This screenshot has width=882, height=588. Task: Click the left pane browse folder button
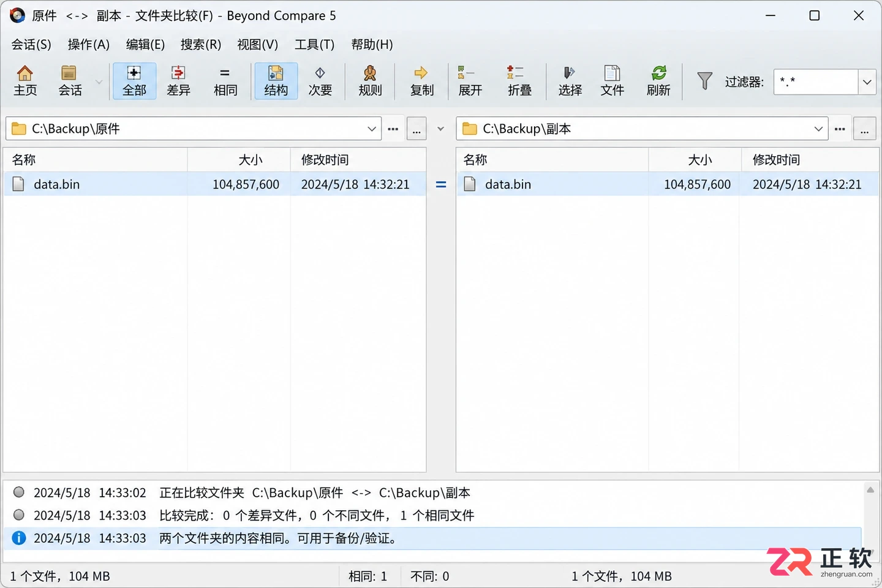[417, 129]
